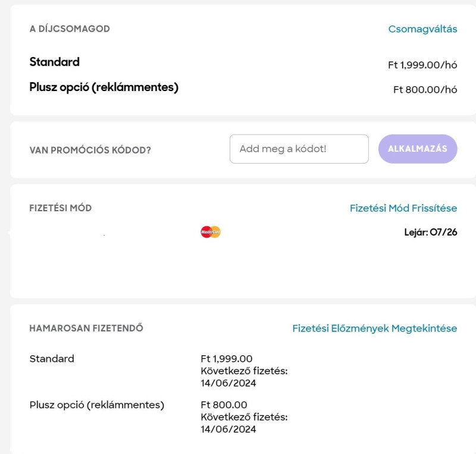Click the Ft 800.00/hó monthly price
The height and width of the screenshot is (454, 476).
click(x=425, y=90)
